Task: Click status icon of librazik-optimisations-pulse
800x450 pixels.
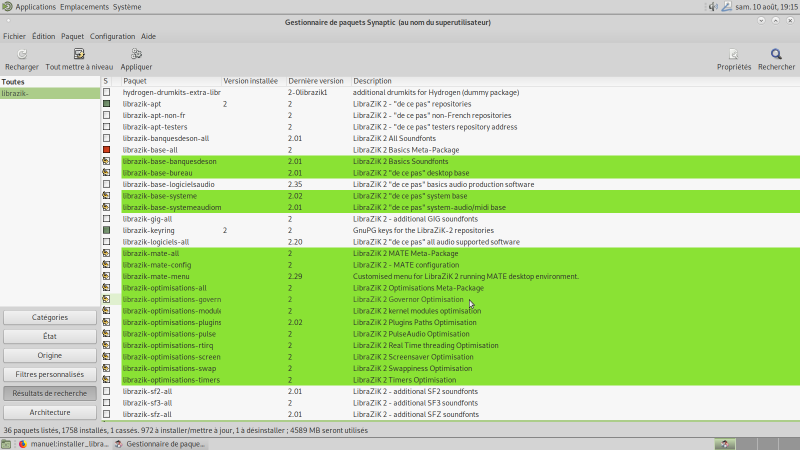Action: click(106, 334)
